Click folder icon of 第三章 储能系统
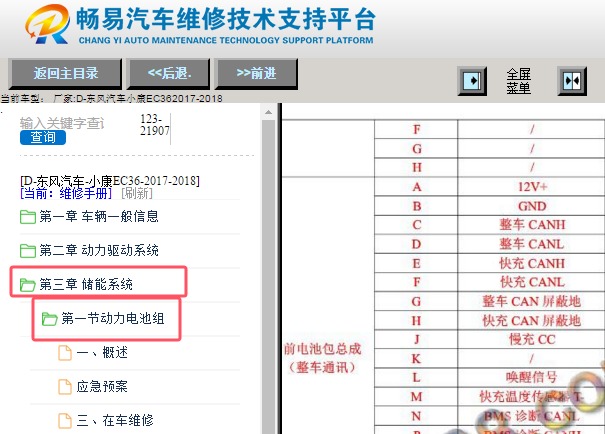 click(x=27, y=284)
